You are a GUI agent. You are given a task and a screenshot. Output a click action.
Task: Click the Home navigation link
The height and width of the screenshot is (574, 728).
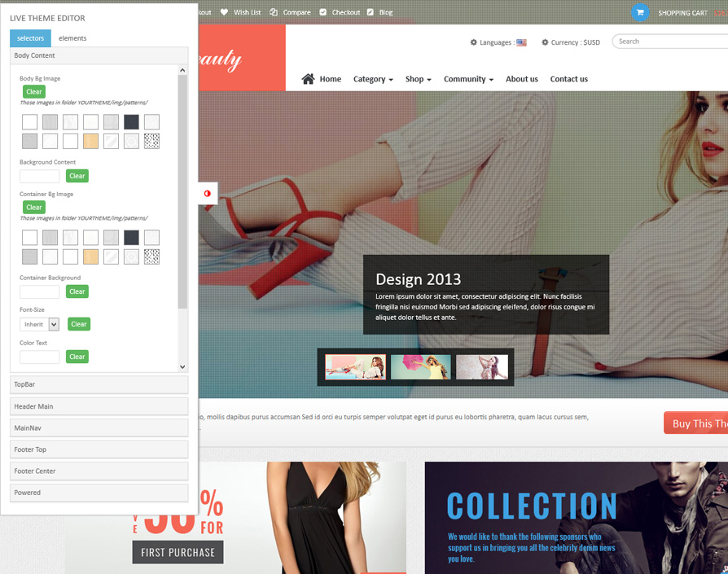point(330,79)
